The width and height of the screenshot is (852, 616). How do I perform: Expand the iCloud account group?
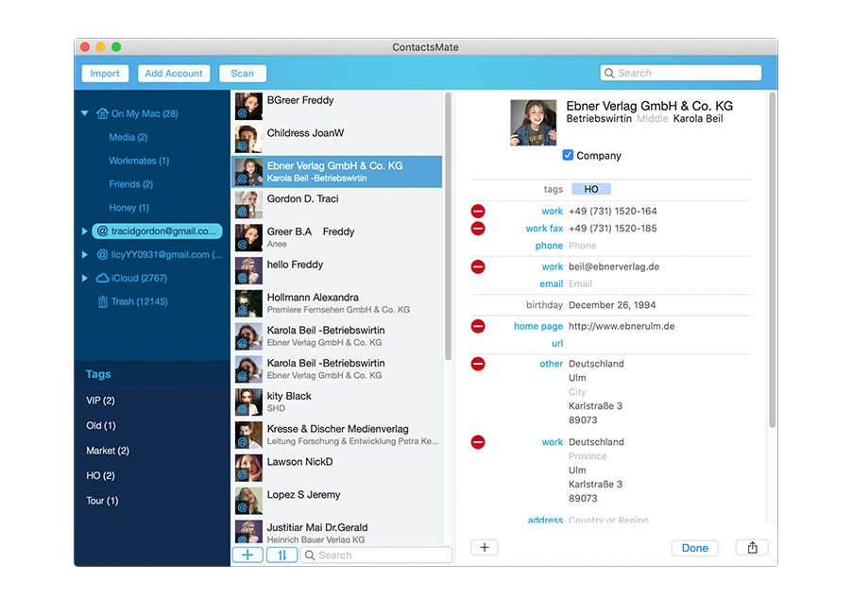pos(85,279)
